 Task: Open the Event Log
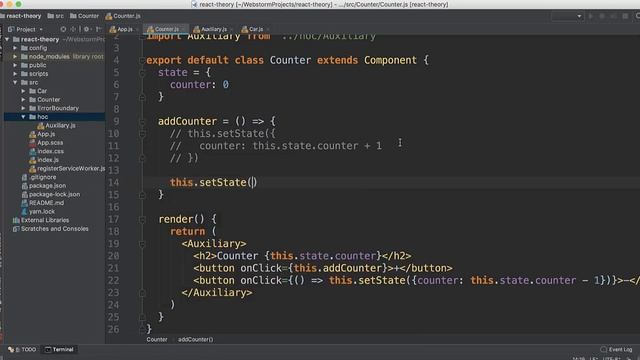616,349
